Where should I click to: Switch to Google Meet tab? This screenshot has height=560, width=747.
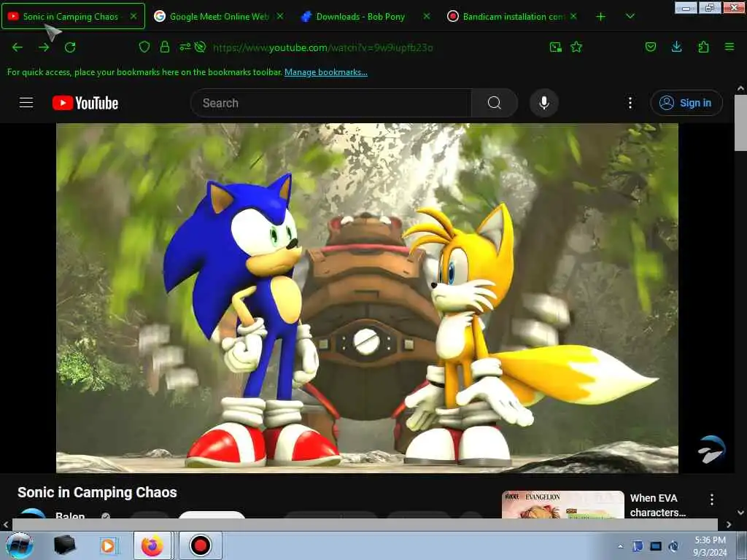[x=219, y=16]
